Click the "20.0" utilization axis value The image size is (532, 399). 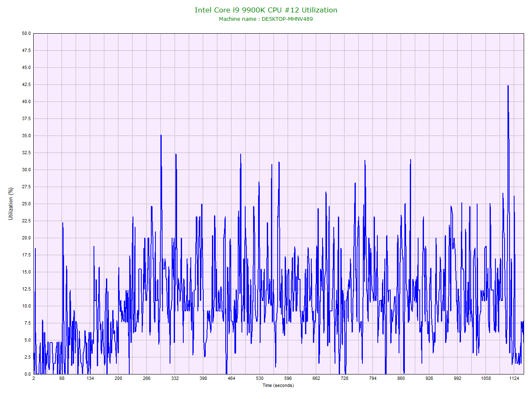27,238
